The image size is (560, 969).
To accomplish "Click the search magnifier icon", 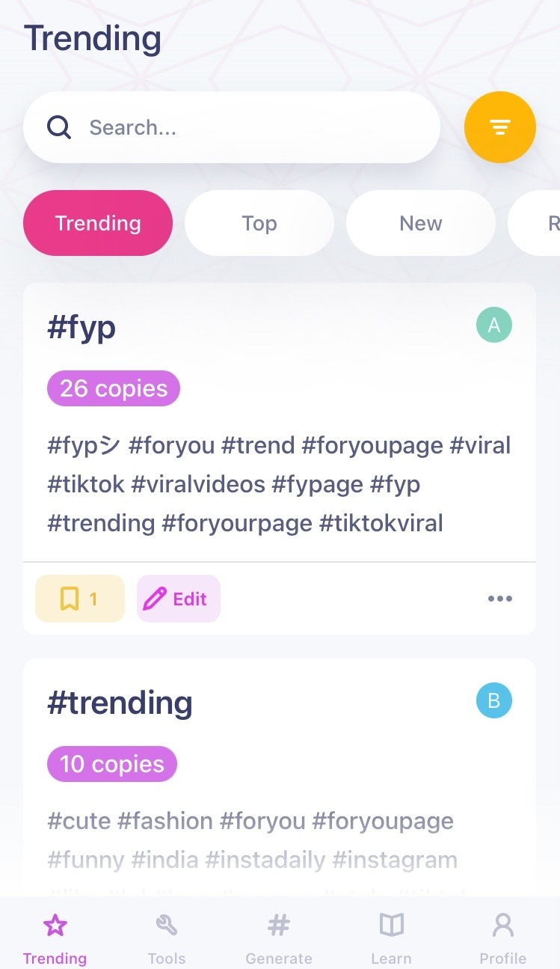I will click(59, 127).
